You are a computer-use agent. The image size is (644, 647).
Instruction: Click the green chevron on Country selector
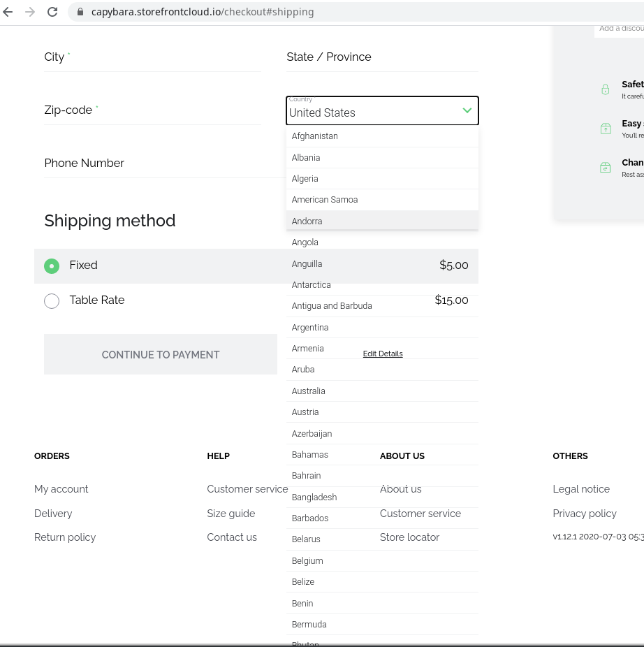click(466, 111)
